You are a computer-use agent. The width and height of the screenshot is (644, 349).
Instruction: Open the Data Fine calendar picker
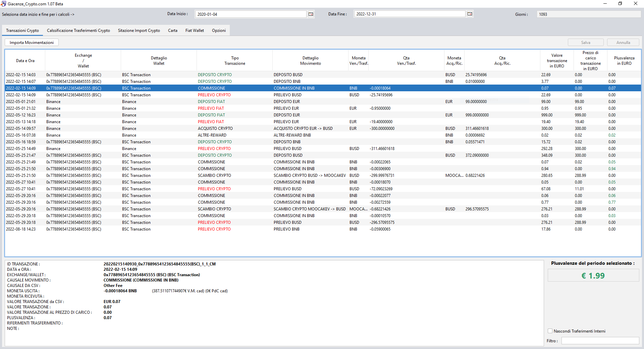click(470, 14)
